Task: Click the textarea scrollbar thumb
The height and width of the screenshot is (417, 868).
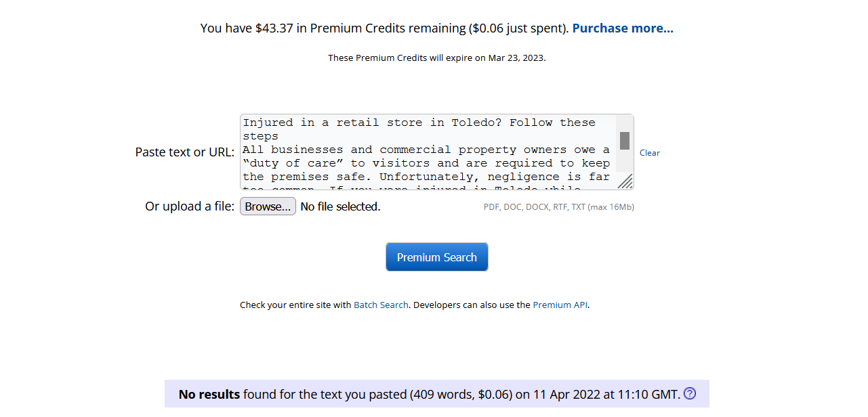Action: [625, 141]
